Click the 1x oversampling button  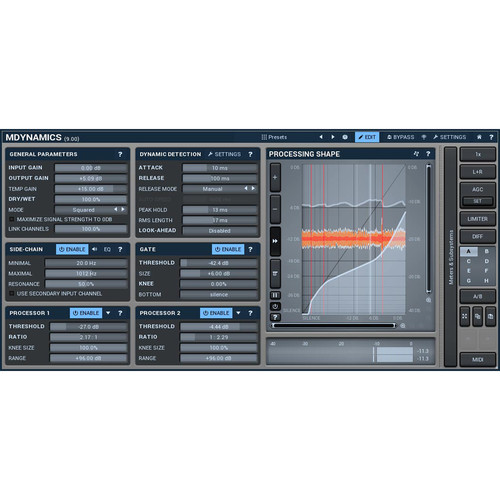(478, 154)
